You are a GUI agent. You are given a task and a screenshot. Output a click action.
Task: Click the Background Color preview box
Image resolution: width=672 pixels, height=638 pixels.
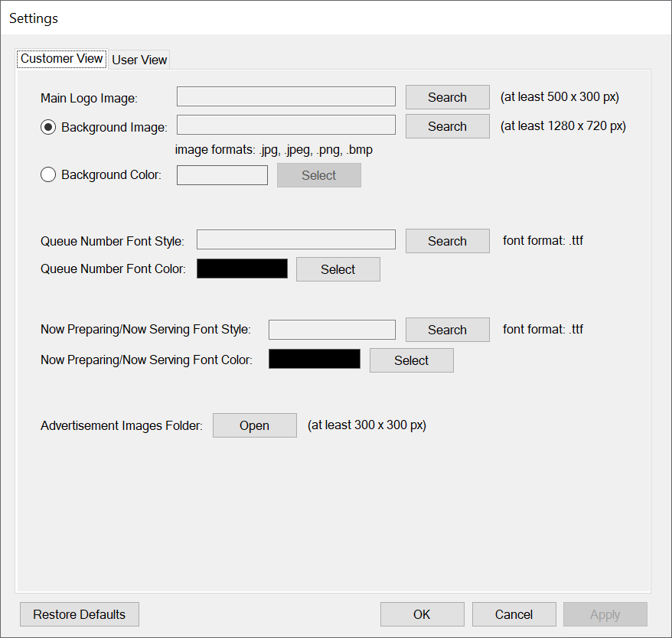pos(222,175)
